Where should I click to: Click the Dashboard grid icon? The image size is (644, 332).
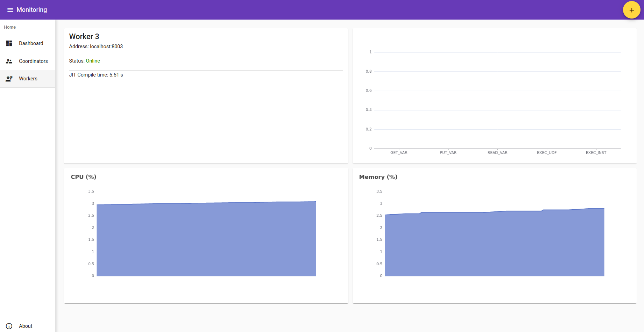pos(9,43)
